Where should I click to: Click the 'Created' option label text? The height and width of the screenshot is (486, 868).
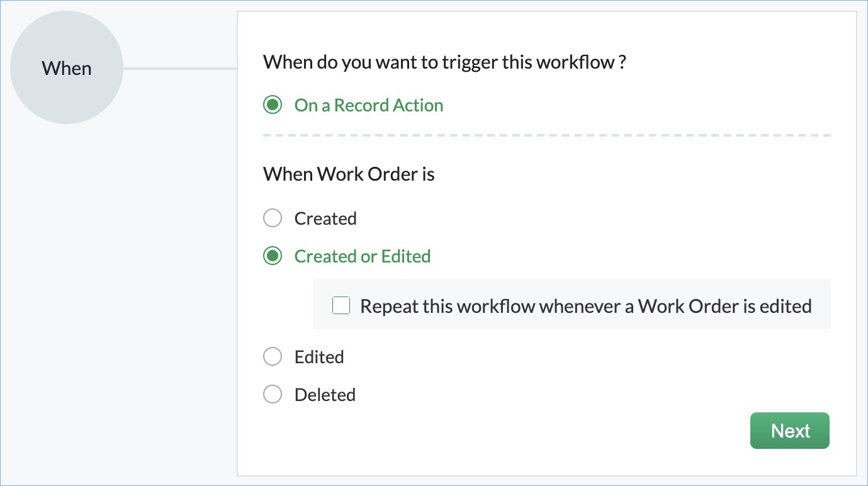click(x=325, y=218)
